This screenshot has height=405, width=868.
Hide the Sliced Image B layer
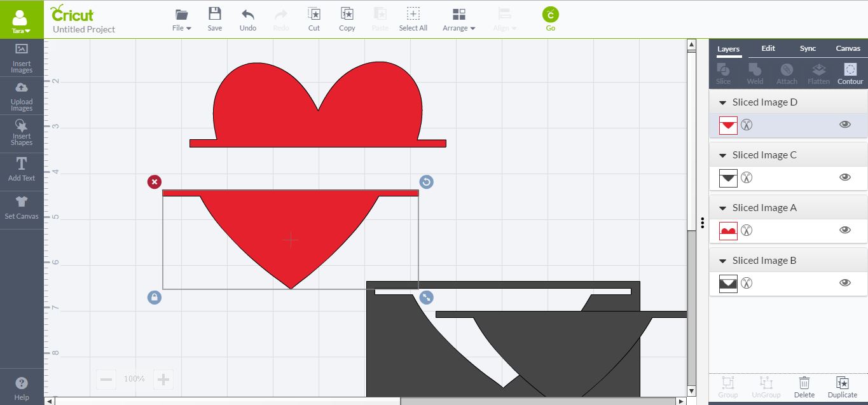pos(844,282)
